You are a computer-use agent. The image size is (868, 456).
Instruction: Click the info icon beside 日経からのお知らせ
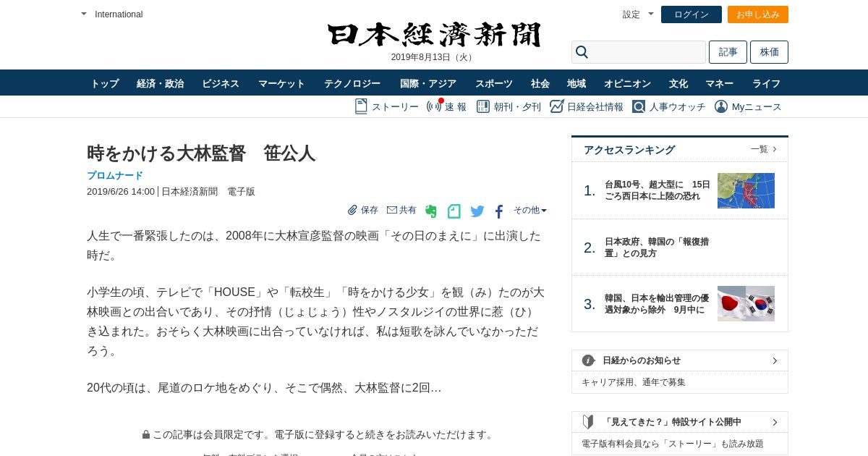pos(588,360)
